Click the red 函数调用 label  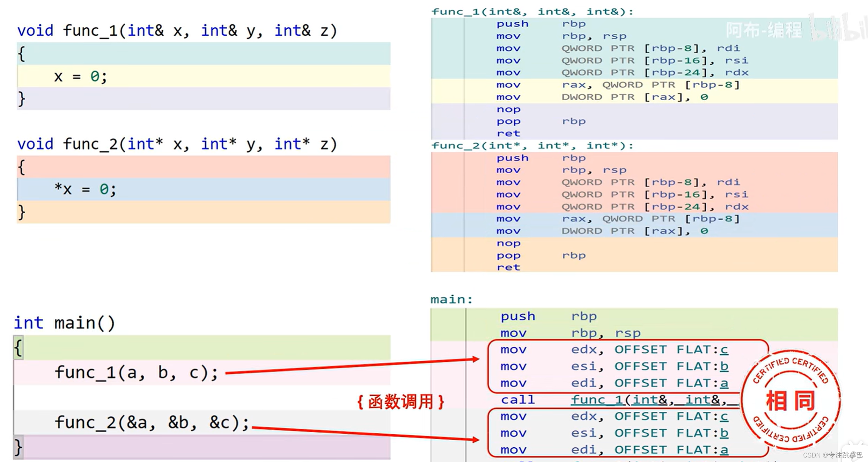pos(400,402)
